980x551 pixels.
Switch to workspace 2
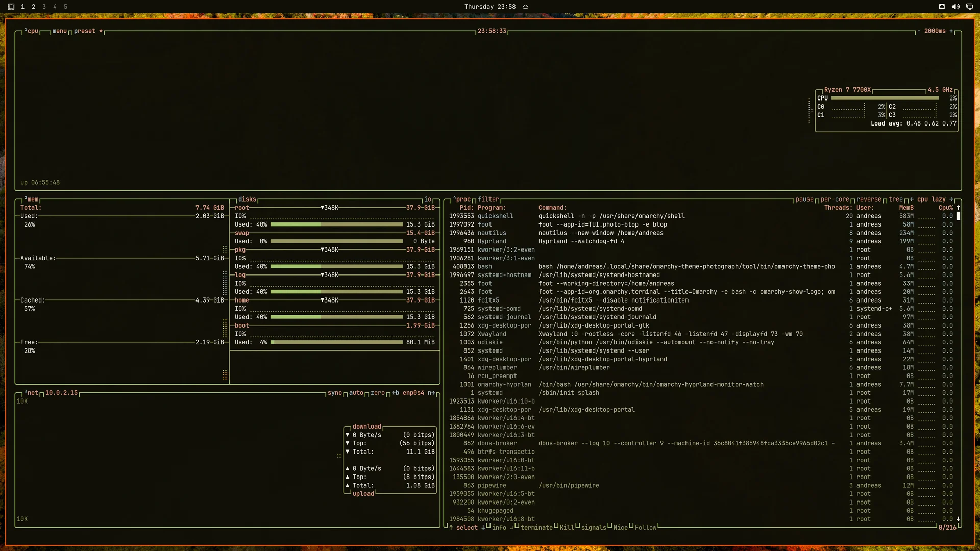click(x=33, y=7)
